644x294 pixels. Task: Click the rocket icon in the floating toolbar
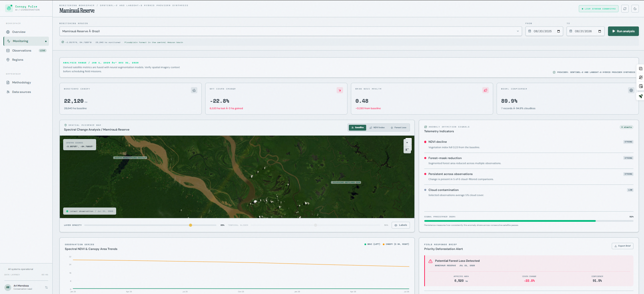coord(641,96)
